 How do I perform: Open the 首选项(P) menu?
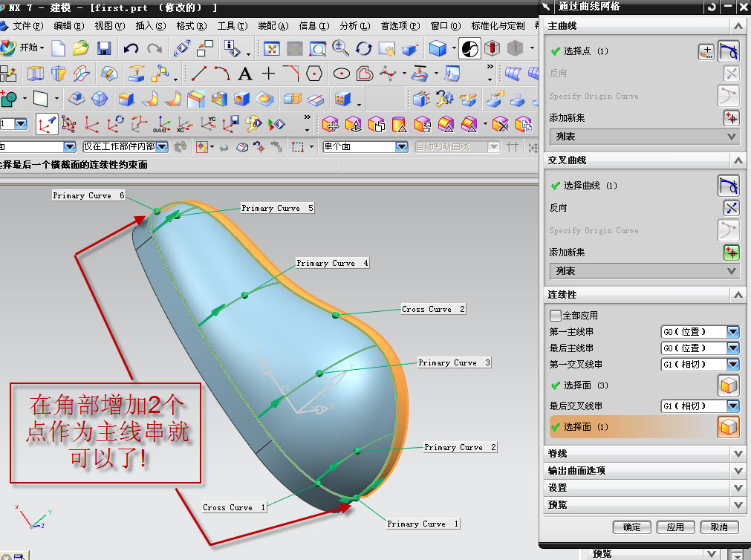point(400,26)
